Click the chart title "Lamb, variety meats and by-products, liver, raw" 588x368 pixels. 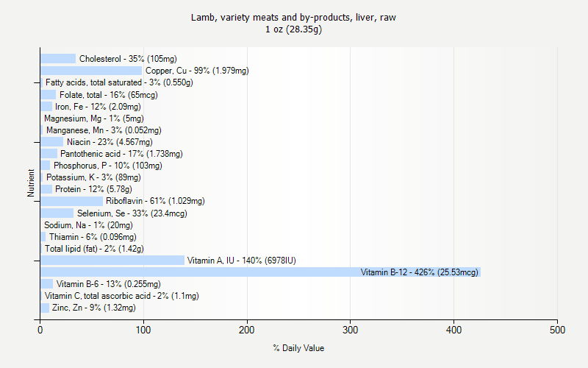293,18
